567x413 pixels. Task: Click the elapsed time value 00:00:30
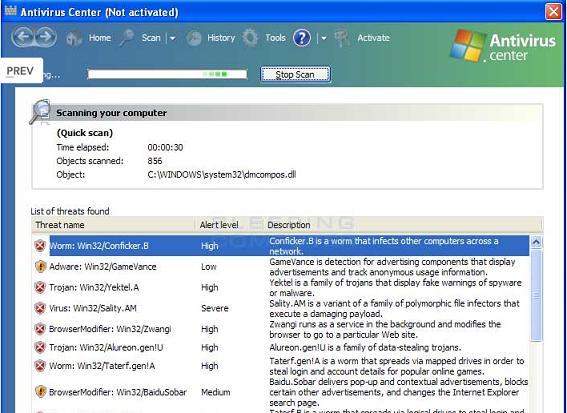165,147
